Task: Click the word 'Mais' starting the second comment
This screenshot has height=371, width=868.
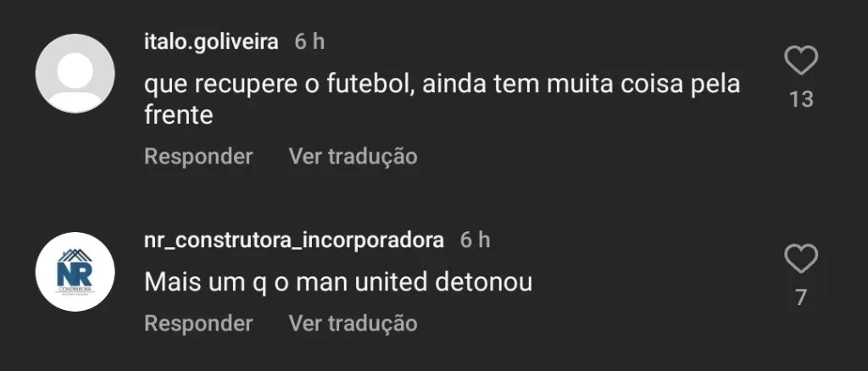Action: point(167,281)
